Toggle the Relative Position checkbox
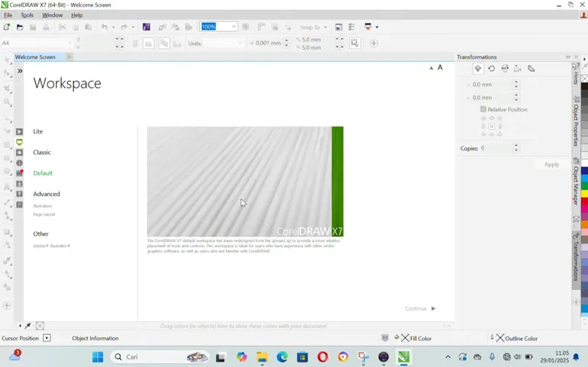588x367 pixels. 483,110
